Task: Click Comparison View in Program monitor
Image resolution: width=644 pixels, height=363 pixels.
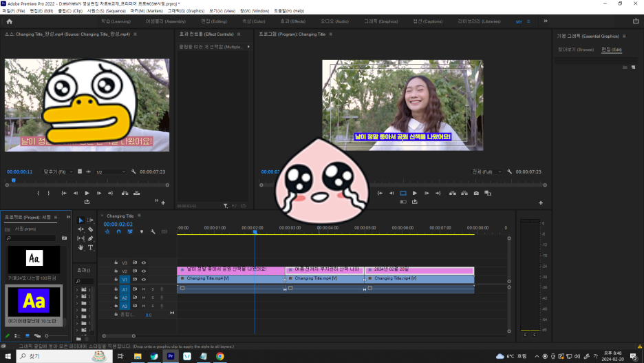Action: (488, 194)
